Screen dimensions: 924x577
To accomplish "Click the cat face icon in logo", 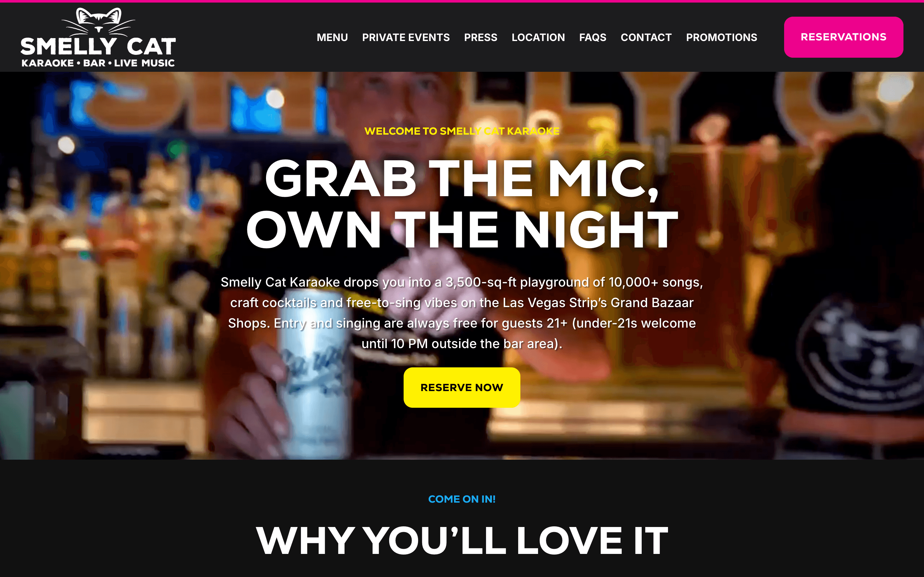I will click(98, 20).
